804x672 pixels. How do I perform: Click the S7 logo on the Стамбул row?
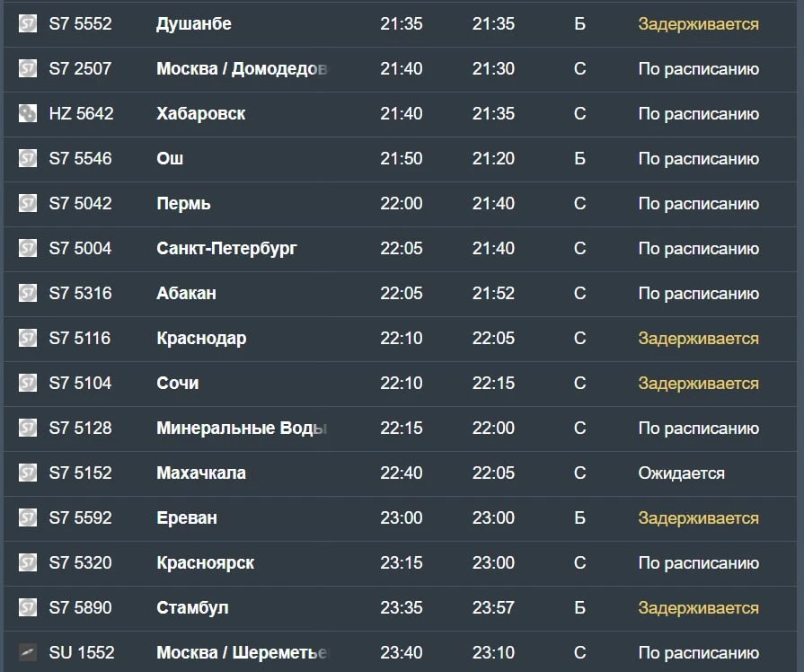tap(28, 607)
